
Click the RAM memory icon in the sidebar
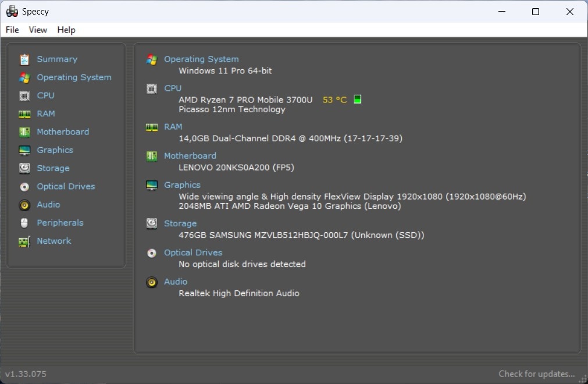point(24,113)
